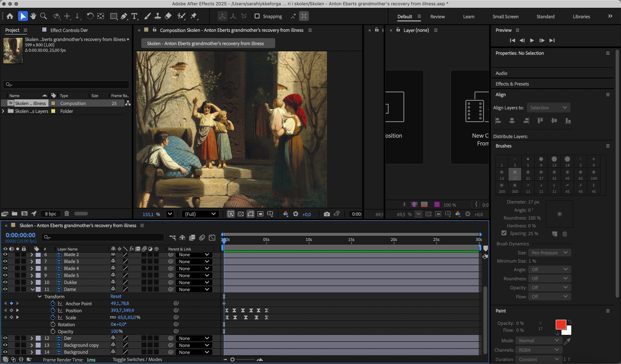Open the Paint Mode Normal dropdown
Image resolution: width=621 pixels, height=364 pixels.
pyautogui.click(x=539, y=341)
